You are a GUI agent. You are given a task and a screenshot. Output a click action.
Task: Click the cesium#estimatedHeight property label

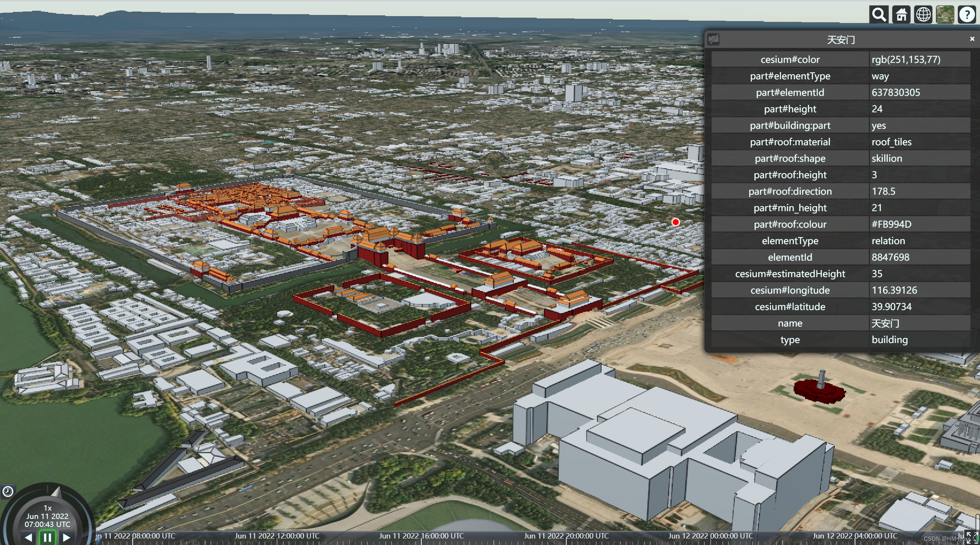point(790,274)
